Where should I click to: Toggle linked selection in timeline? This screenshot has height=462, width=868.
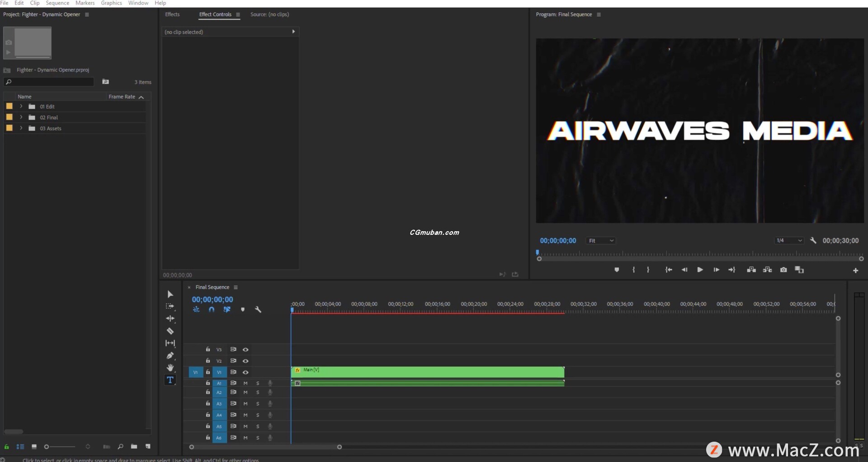227,309
